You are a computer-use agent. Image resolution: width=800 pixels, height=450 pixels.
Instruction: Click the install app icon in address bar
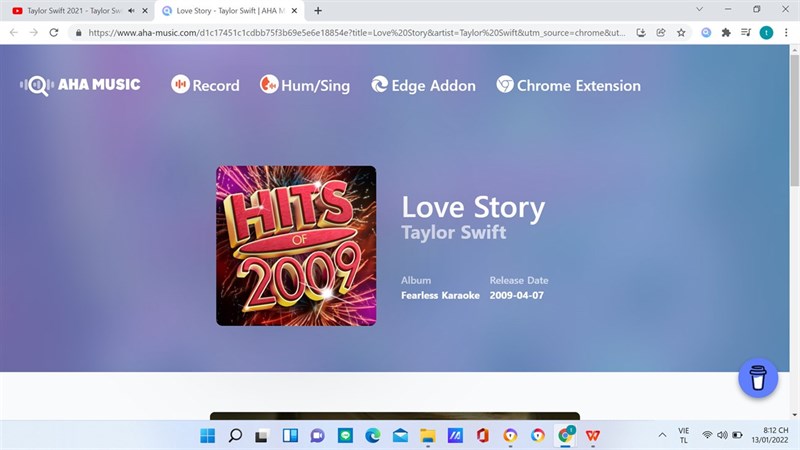tap(641, 33)
